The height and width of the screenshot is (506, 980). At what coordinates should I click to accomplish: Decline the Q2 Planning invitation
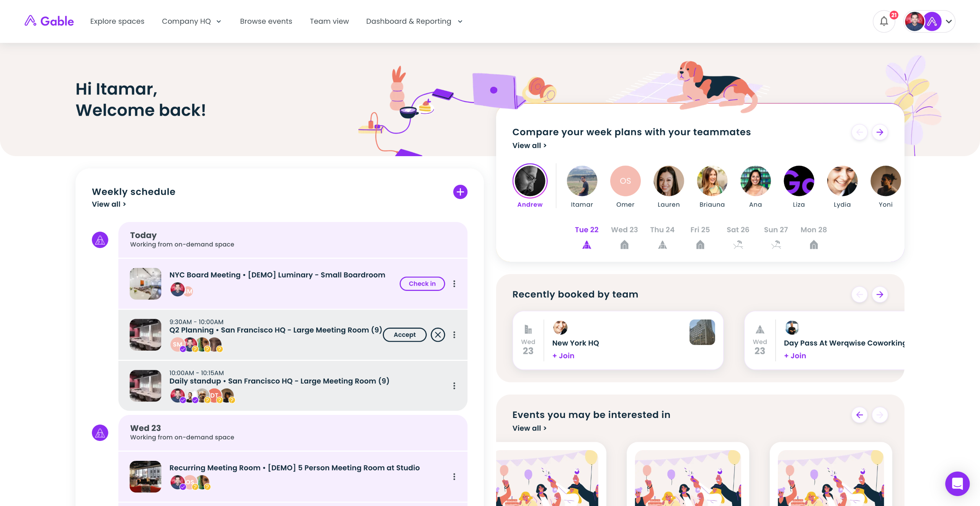tap(438, 335)
